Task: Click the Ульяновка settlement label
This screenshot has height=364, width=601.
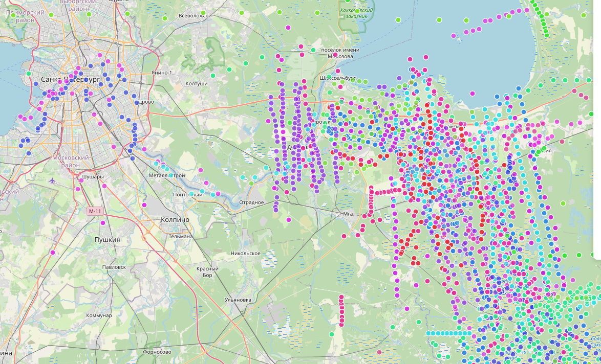Action: click(238, 300)
